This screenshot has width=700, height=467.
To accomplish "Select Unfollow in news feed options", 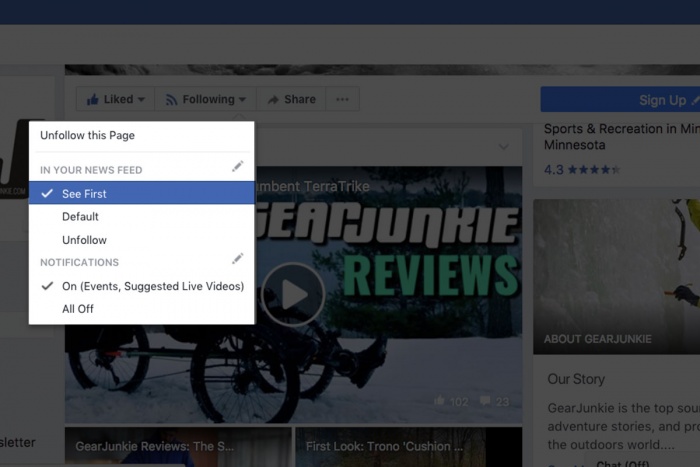I will click(x=142, y=240).
